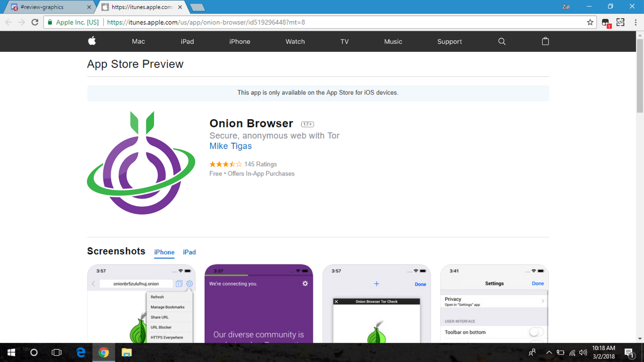Select the itunes.apple.com browser tab
Viewport: 644px width, 362px height.
(142, 7)
